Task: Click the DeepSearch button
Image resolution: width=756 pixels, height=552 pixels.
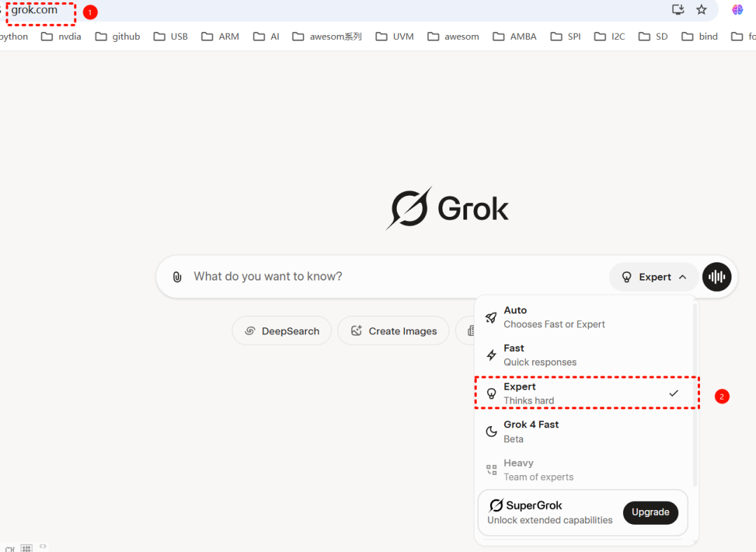Action: tap(281, 331)
